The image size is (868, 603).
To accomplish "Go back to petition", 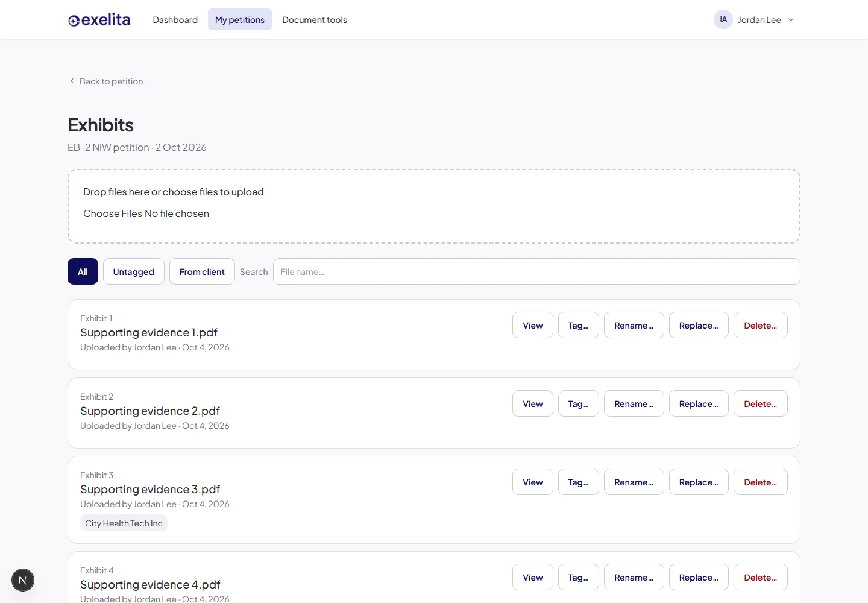I will tap(106, 81).
